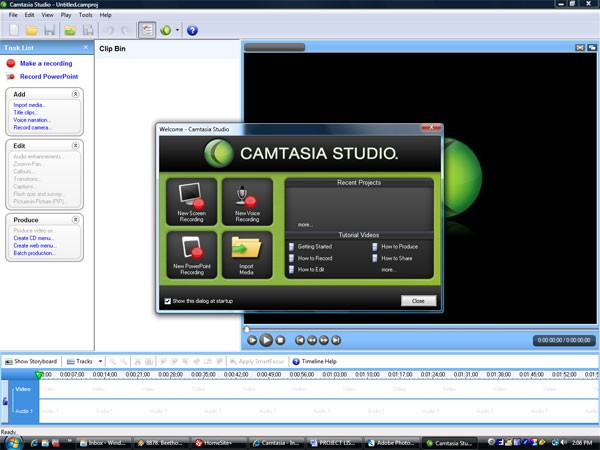Open the Tools menu
600x450 pixels.
point(85,16)
